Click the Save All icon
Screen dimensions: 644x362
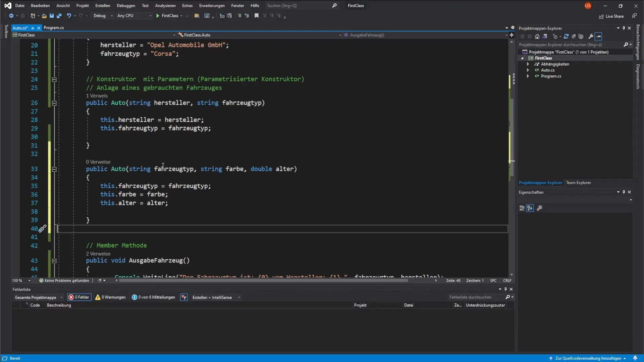(x=59, y=16)
